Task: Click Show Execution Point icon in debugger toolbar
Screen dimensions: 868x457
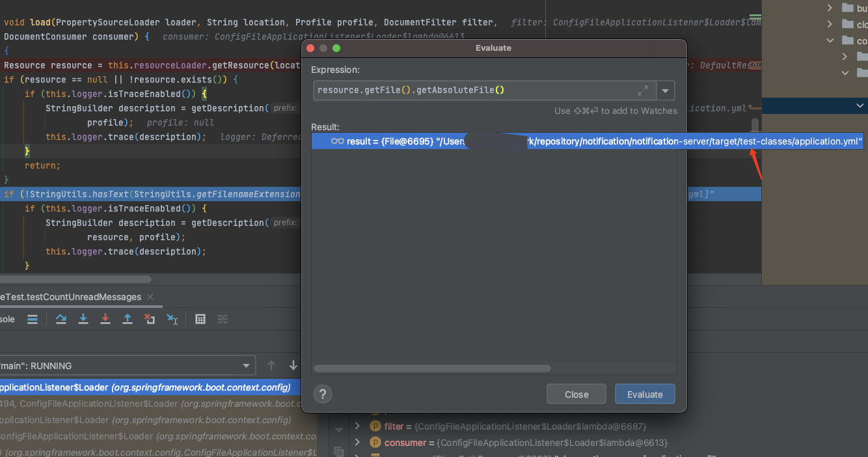Action: coord(33,319)
